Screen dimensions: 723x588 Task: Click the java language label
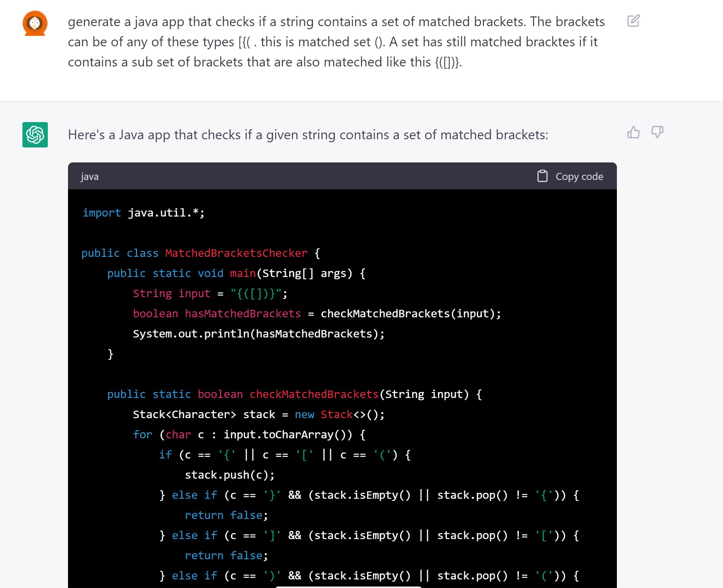pyautogui.click(x=90, y=177)
